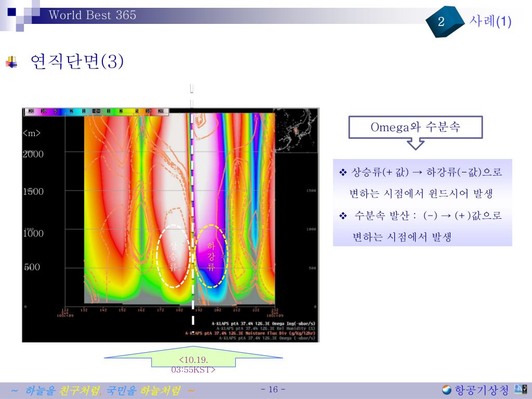This screenshot has width=532, height=399.
Task: Click text line "변하는 시점에서 윈드시어 발생"
Action: 421,193
